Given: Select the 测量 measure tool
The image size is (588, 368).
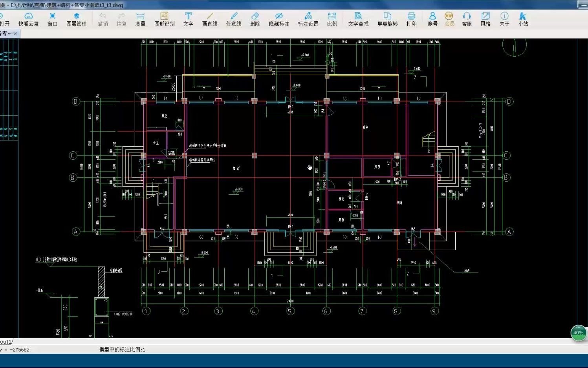Looking at the screenshot, I should coord(140,19).
